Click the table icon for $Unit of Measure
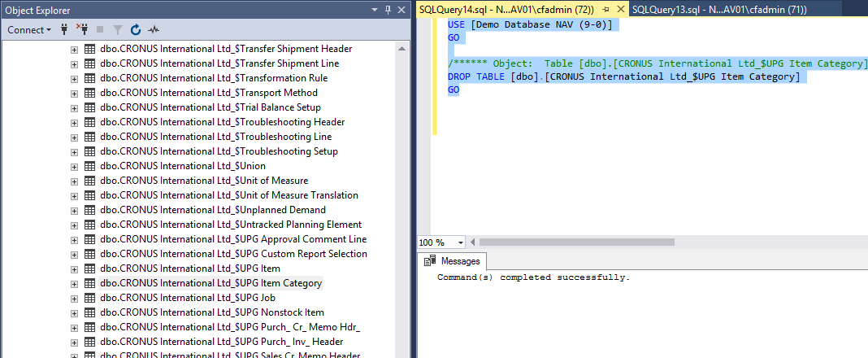Image resolution: width=868 pixels, height=358 pixels. coord(89,181)
